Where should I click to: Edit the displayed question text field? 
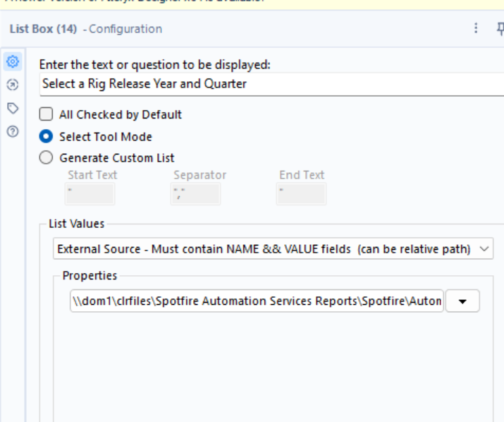click(x=271, y=84)
